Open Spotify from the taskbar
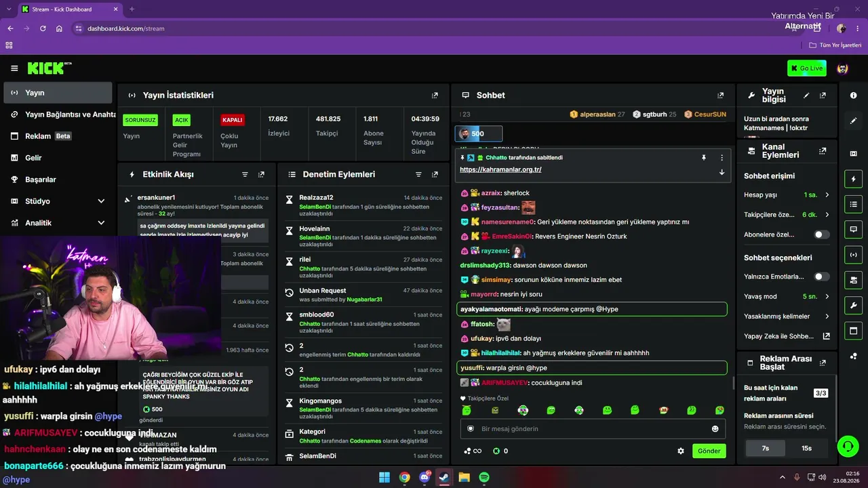The height and width of the screenshot is (488, 868). pos(484,477)
